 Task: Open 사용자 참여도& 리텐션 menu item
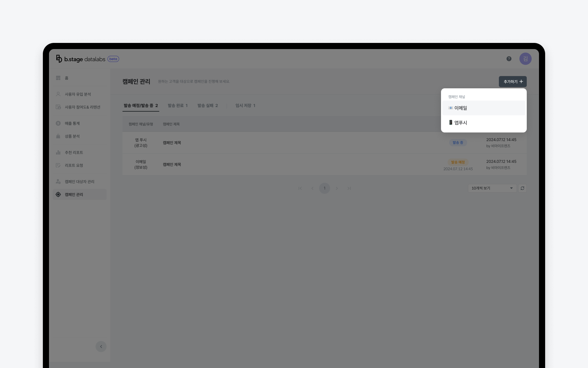coord(80,107)
